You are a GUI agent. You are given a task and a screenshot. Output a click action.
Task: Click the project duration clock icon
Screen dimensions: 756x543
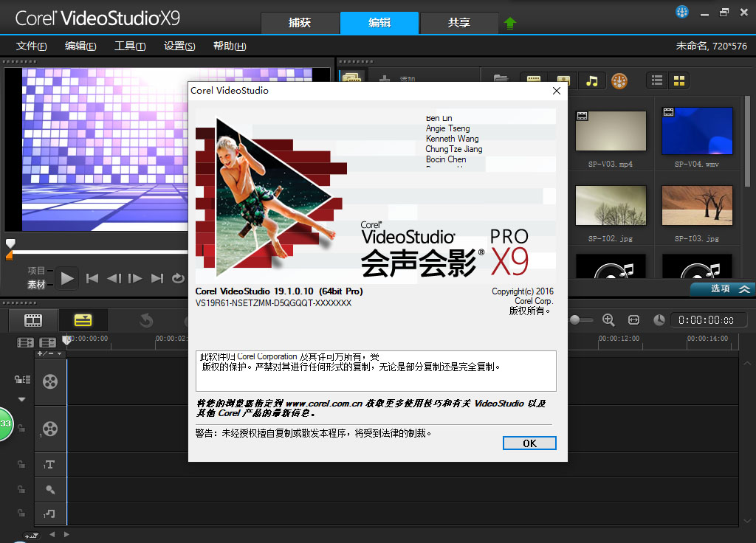tap(659, 320)
